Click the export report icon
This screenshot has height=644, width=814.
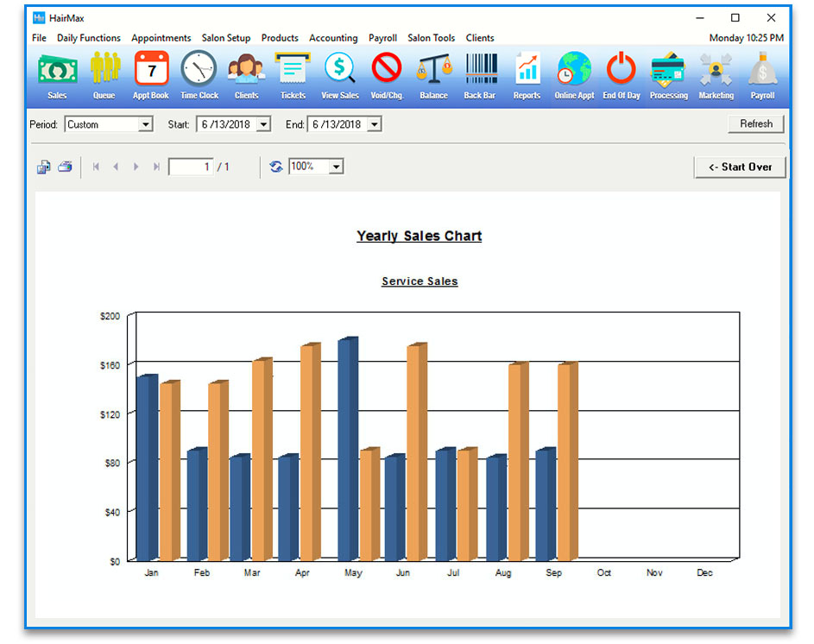tap(43, 167)
